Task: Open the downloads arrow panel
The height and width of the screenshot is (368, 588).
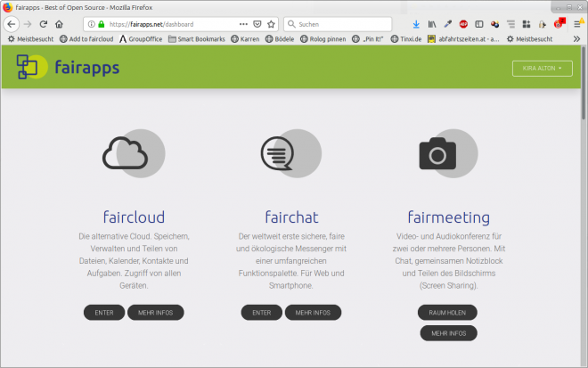Action: click(416, 24)
